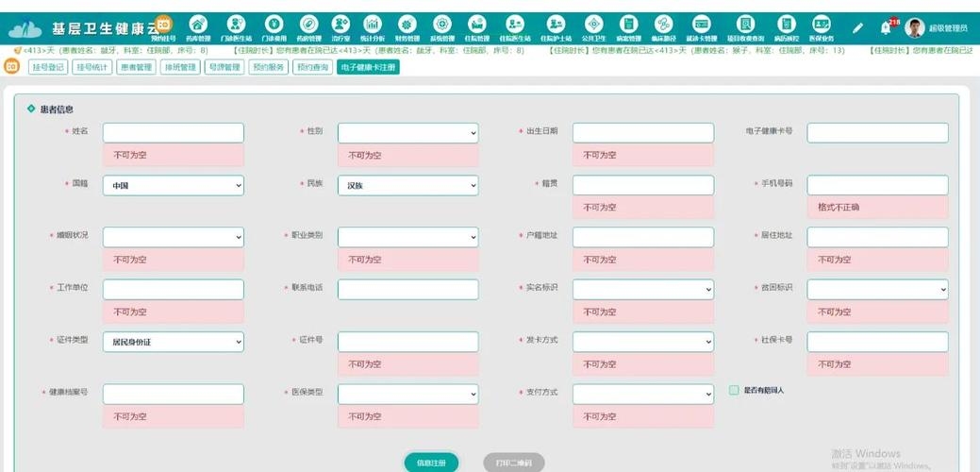Open the 药库管理 module icon
This screenshot has width=980, height=472.
(198, 25)
